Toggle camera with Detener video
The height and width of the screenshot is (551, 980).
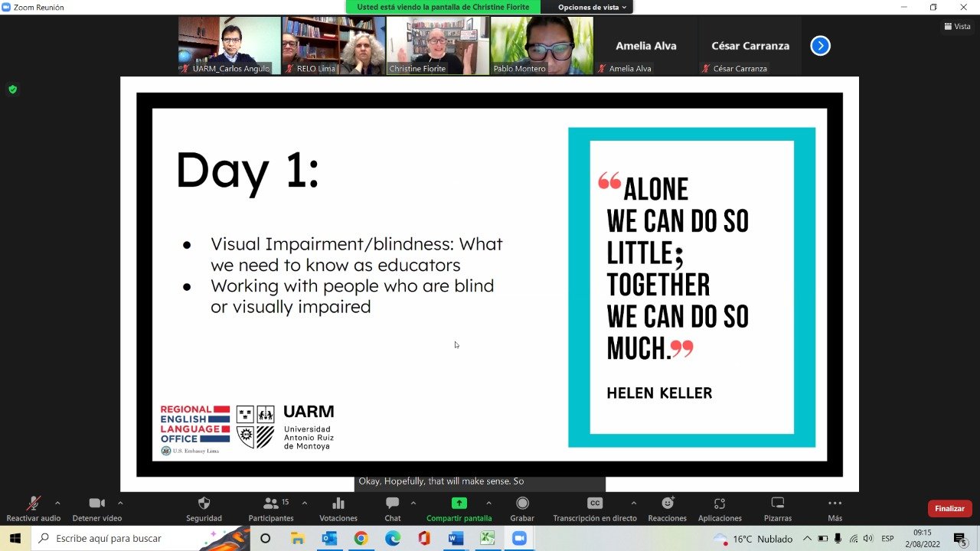pos(96,504)
